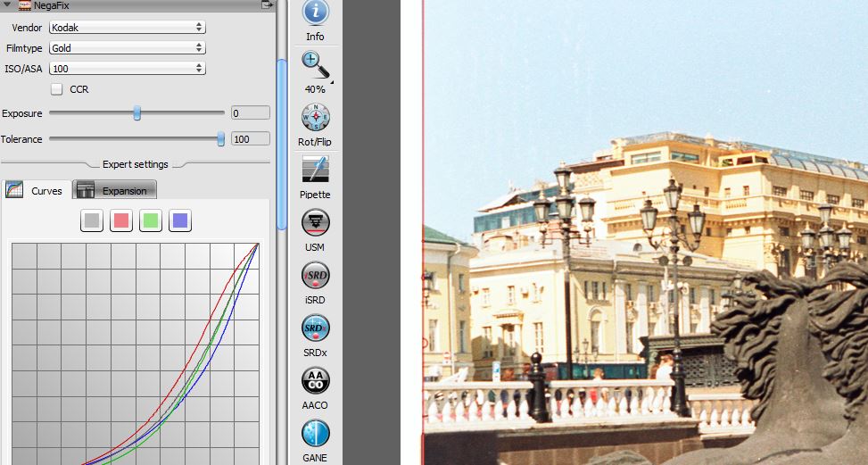Viewport: 868px width, 465px height.
Task: Activate the Pipette tool
Action: [x=315, y=170]
